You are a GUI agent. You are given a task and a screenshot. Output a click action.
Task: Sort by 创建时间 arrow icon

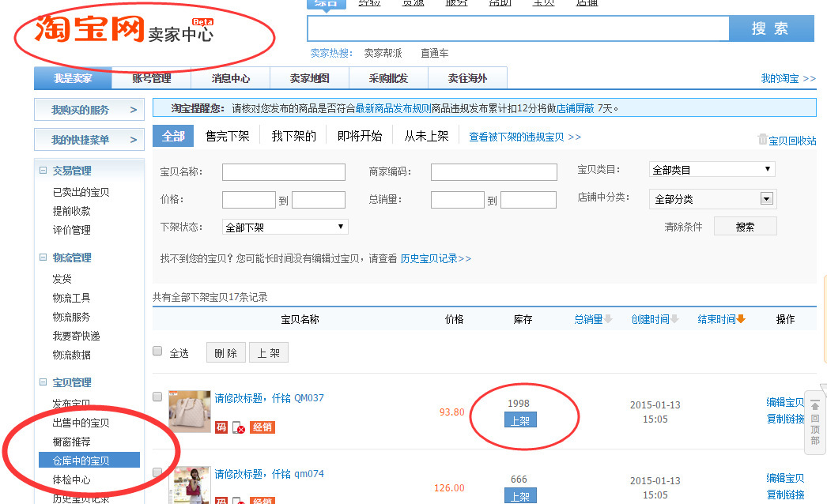click(674, 319)
